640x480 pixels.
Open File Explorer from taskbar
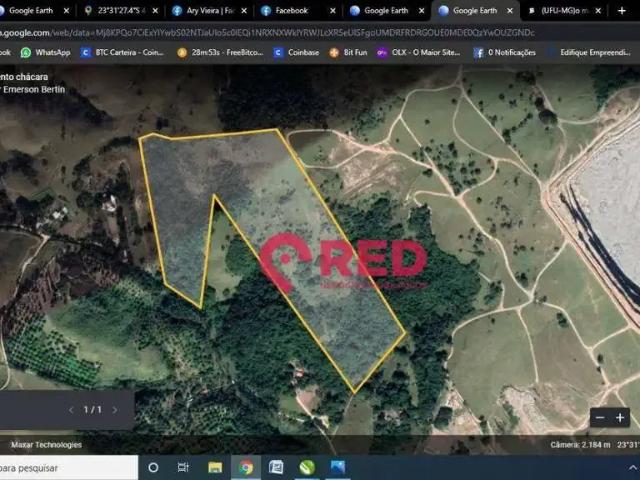[x=215, y=467]
